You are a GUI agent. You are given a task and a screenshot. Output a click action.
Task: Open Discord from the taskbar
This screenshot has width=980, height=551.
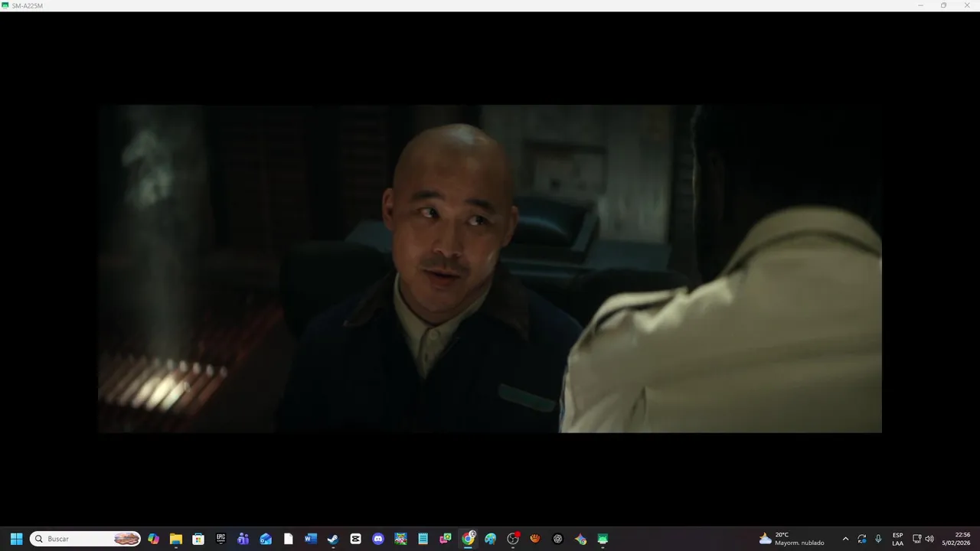tap(378, 539)
